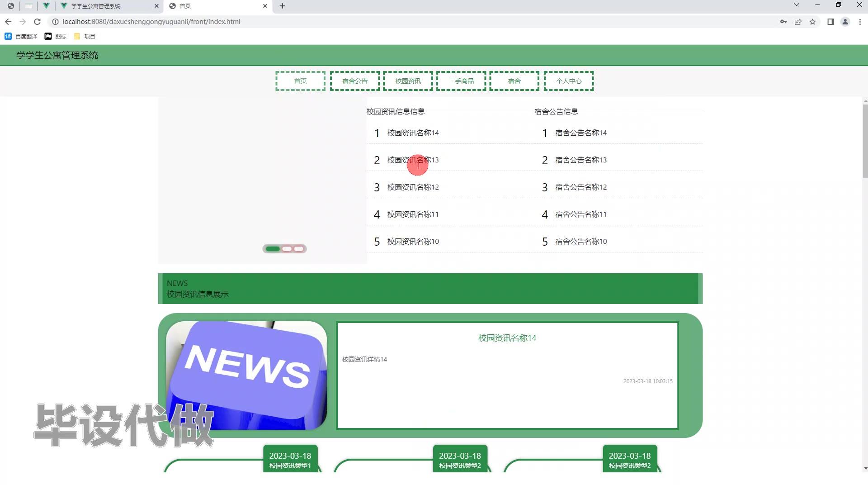Click the 2023-03-18 10:03:15 timestamp
This screenshot has height=485, width=868.
648,381
